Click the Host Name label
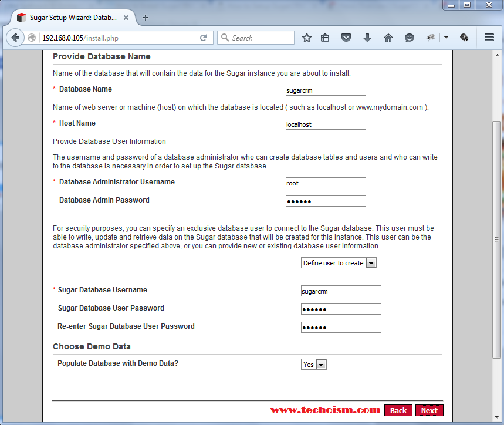Image resolution: width=504 pixels, height=425 pixels. (x=77, y=123)
